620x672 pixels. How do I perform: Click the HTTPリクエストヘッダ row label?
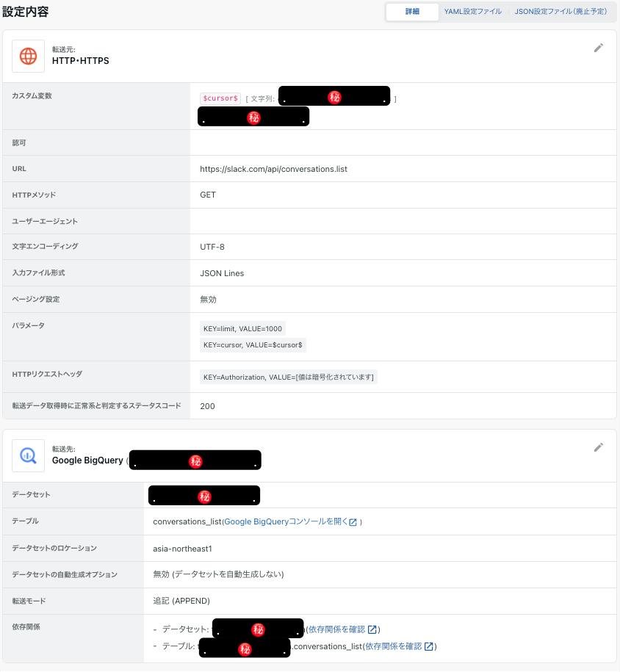47,374
